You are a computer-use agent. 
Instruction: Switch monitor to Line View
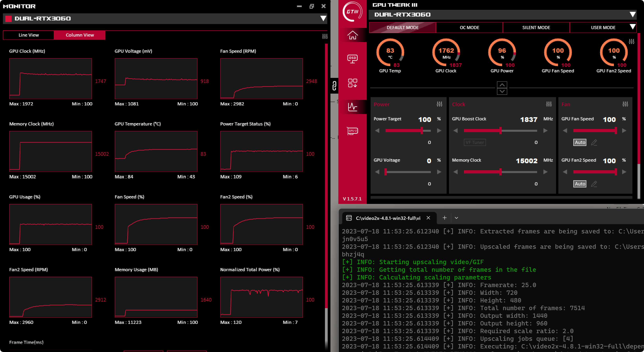29,35
